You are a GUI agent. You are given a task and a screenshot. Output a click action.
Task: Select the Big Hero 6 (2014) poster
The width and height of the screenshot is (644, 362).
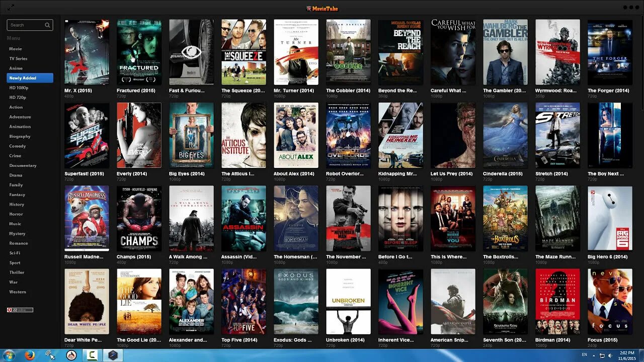[610, 218]
